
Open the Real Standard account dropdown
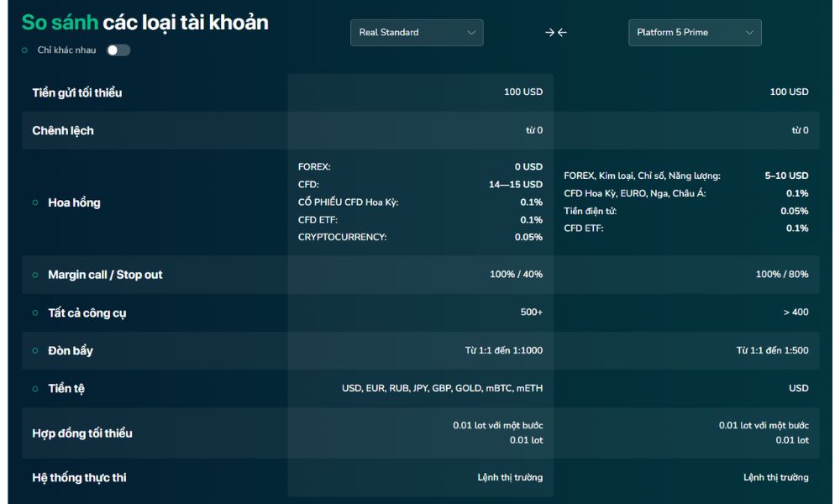(x=416, y=33)
